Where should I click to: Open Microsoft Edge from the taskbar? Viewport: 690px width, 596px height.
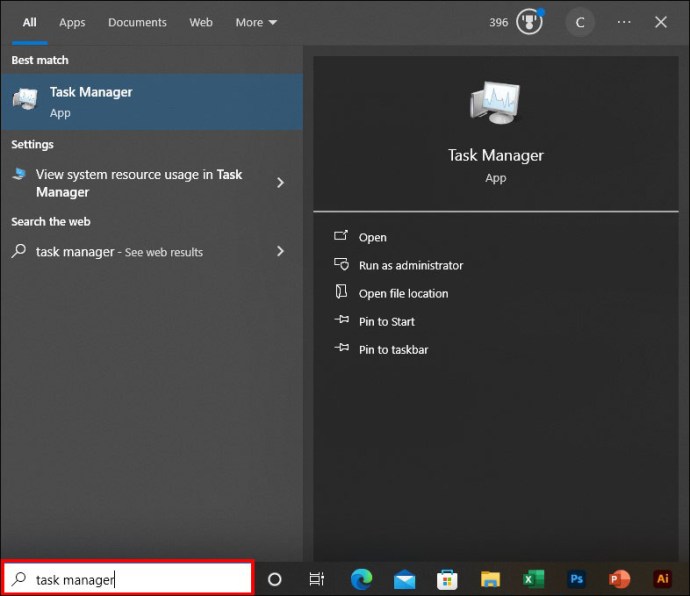361,579
